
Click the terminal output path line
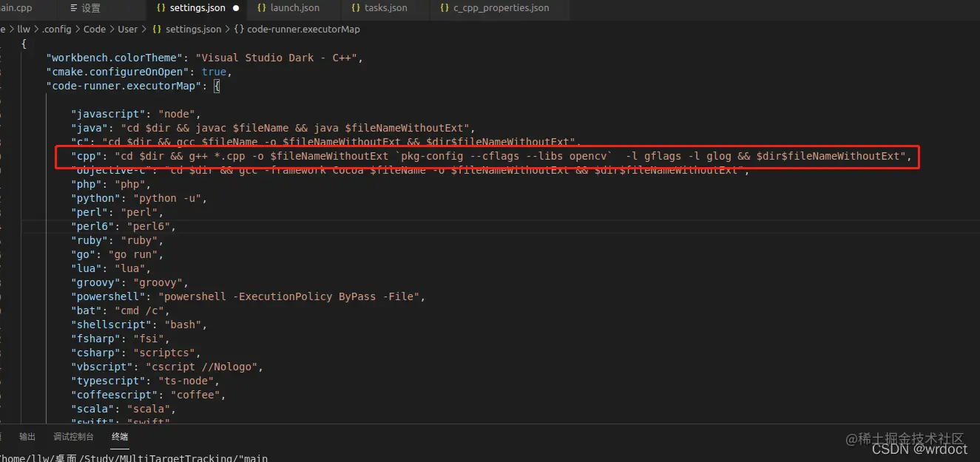134,458
